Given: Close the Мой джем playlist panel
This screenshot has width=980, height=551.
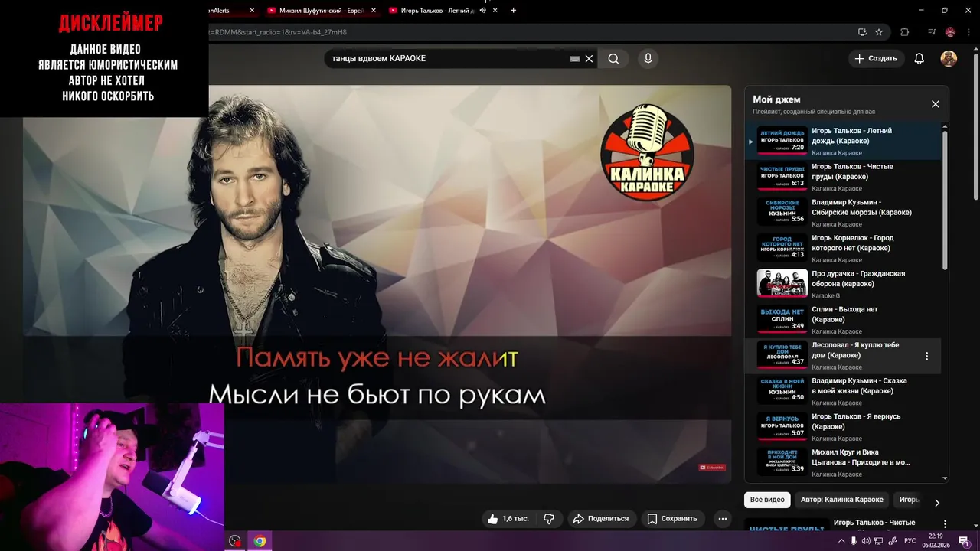Looking at the screenshot, I should tap(935, 104).
